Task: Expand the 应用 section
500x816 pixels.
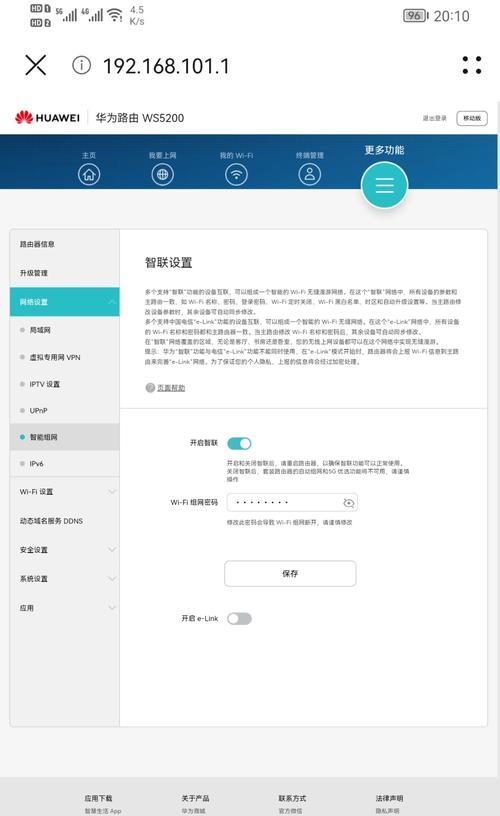Action: click(x=65, y=608)
